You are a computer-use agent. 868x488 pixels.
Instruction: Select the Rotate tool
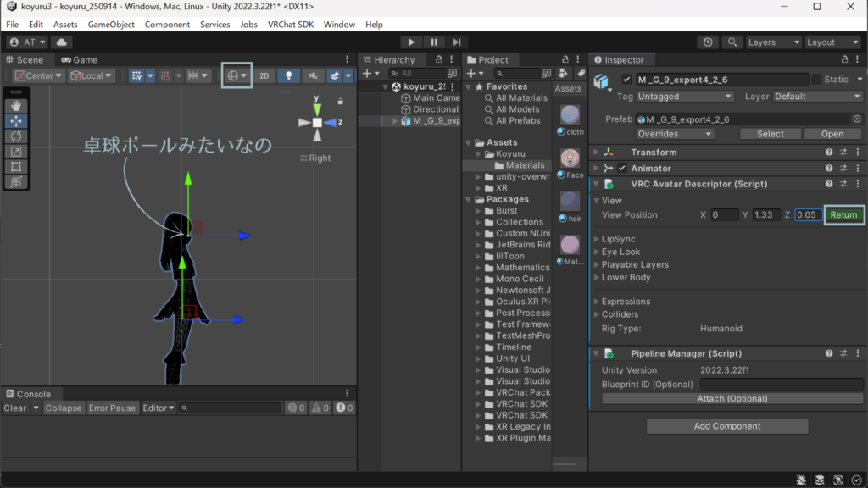coord(16,136)
